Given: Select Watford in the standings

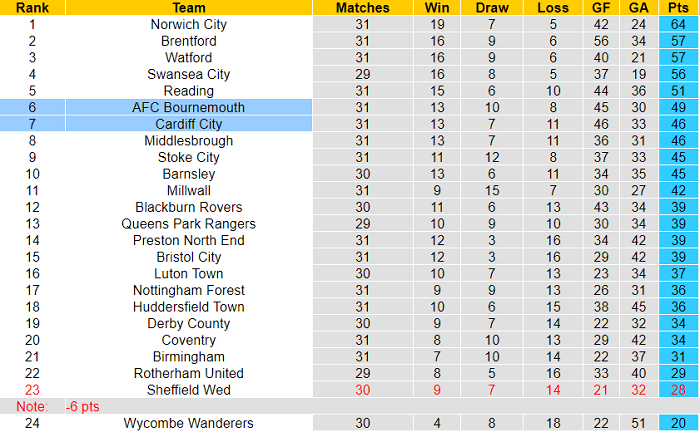Looking at the screenshot, I should tap(188, 58).
